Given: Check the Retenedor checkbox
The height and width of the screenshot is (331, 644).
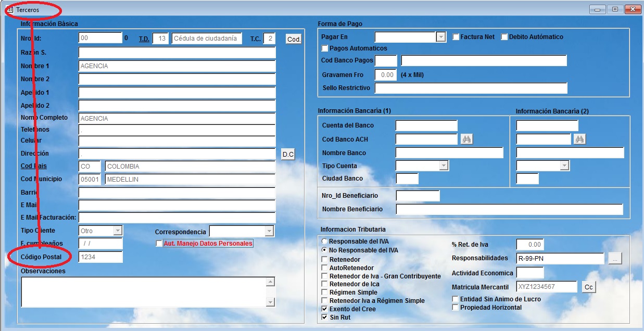Looking at the screenshot, I should tap(325, 259).
